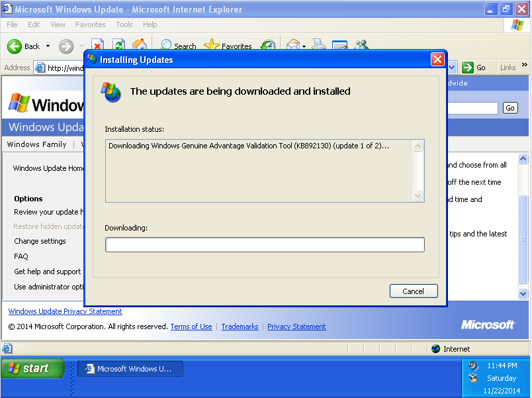Click the Windows flag throbber in the menu bar
532x398 pixels.
click(517, 25)
